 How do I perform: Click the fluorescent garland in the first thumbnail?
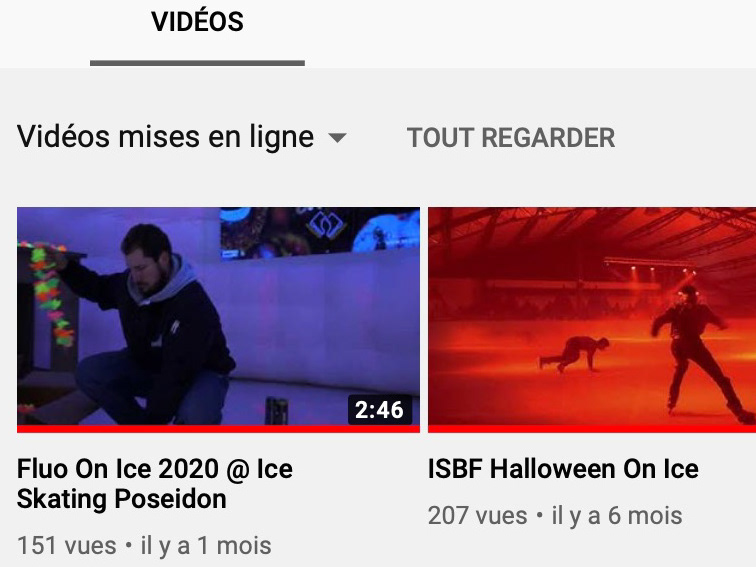point(48,294)
